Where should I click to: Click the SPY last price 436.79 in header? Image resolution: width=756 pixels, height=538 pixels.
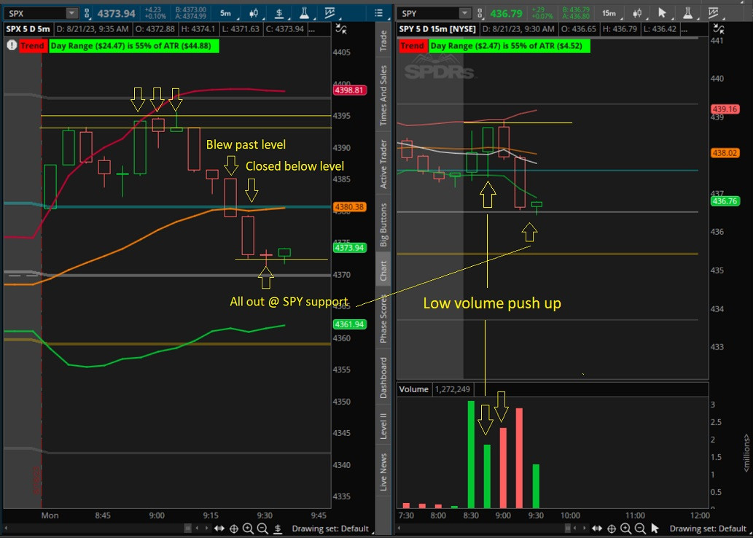click(506, 14)
